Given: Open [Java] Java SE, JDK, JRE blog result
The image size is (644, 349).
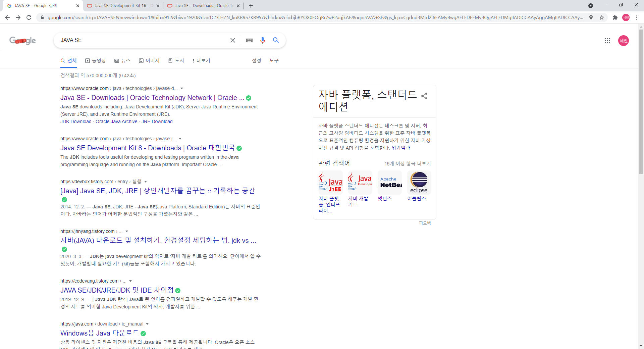Looking at the screenshot, I should (x=158, y=191).
